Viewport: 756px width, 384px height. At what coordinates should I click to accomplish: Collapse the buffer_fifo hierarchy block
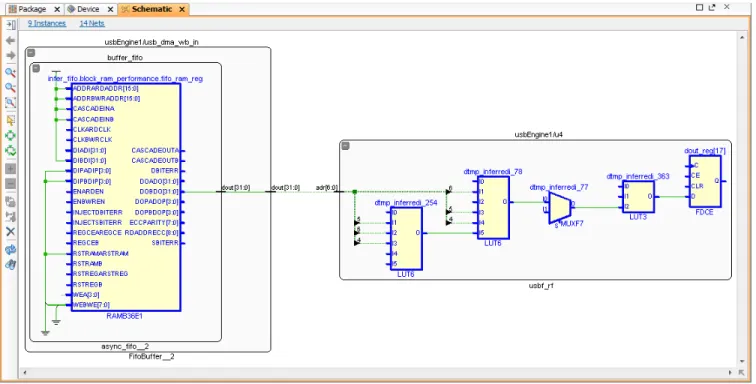click(36, 69)
